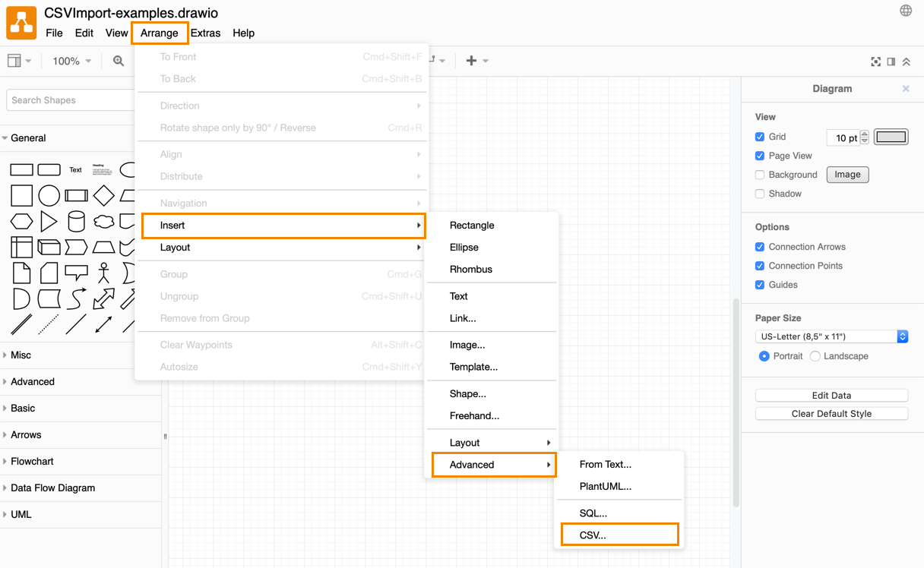Expand the Advanced shapes section
This screenshot has width=924, height=568.
coord(81,382)
